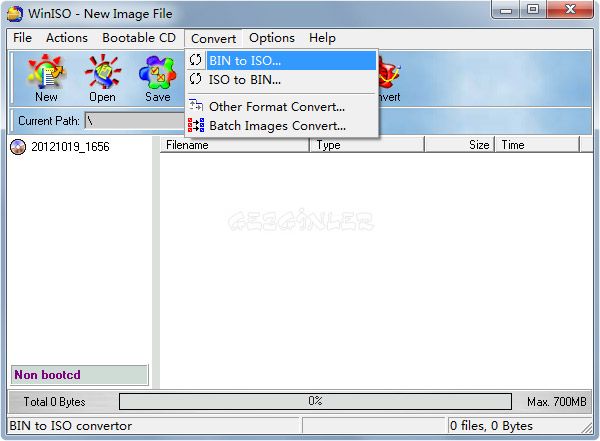Select Batch Images Convert... entry

click(282, 126)
